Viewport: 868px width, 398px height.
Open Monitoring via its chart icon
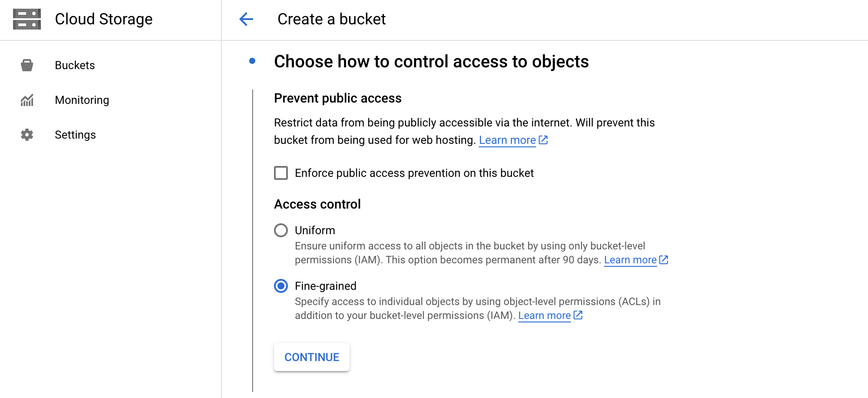click(27, 99)
